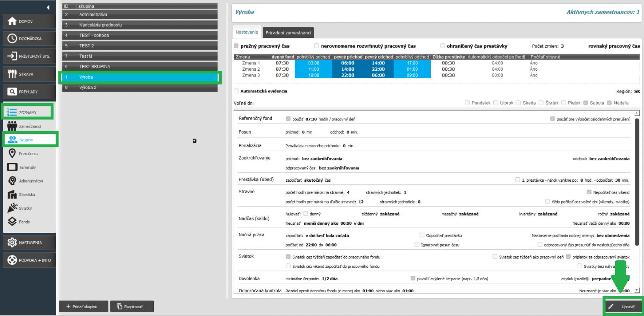Viewport: 644px width, 316px height.
Task: Check Pondelok as a free day
Action: 467,103
